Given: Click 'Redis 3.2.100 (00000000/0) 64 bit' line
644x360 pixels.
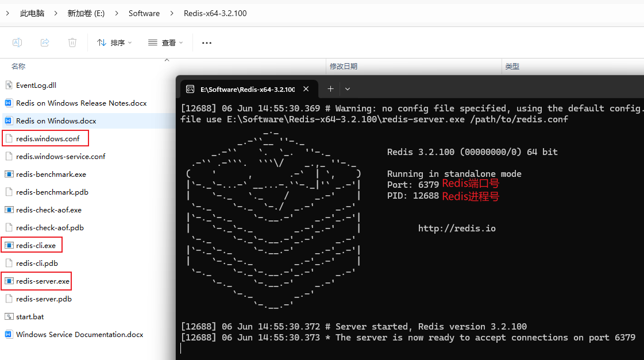Looking at the screenshot, I should pyautogui.click(x=472, y=152).
